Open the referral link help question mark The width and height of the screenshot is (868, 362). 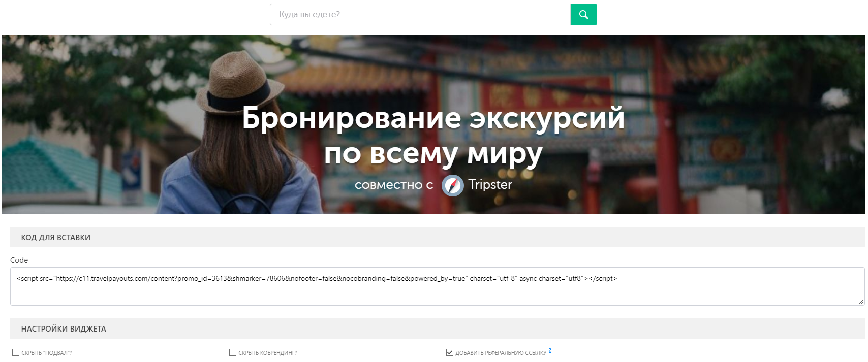click(550, 350)
